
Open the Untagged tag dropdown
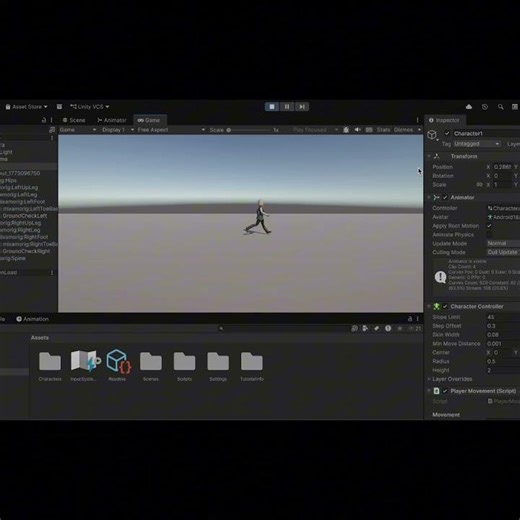pyautogui.click(x=477, y=144)
